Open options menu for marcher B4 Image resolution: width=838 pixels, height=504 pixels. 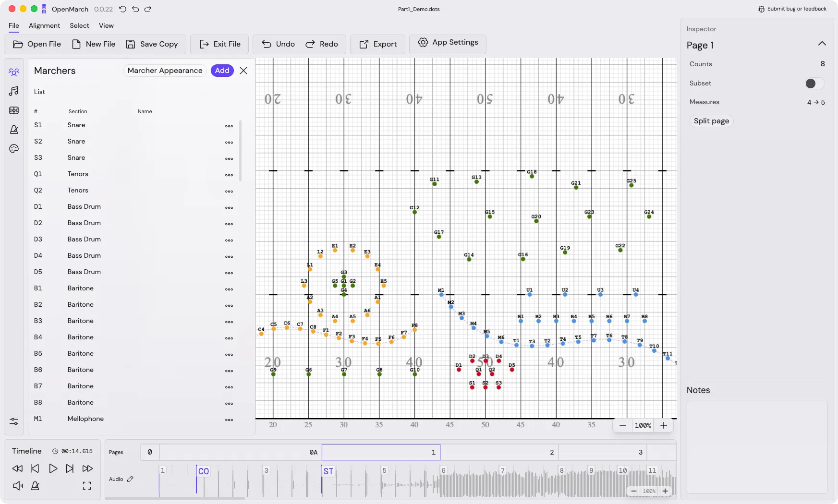click(229, 338)
